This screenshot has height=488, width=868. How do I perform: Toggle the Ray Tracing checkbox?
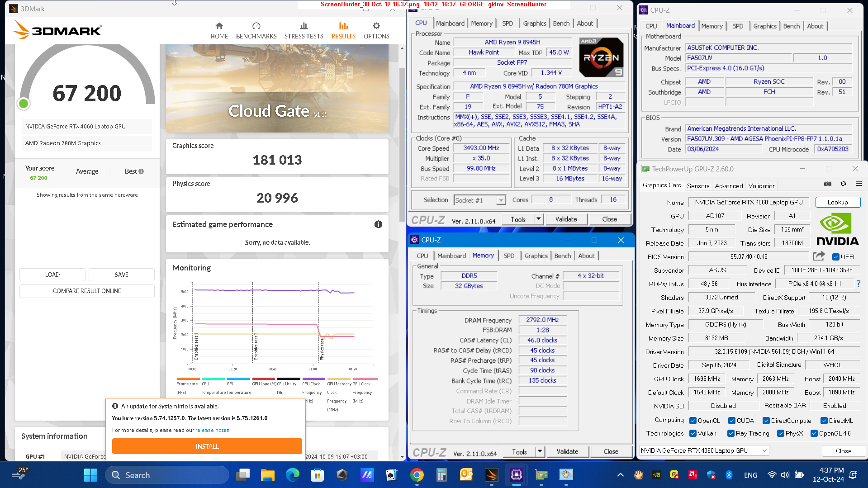730,433
